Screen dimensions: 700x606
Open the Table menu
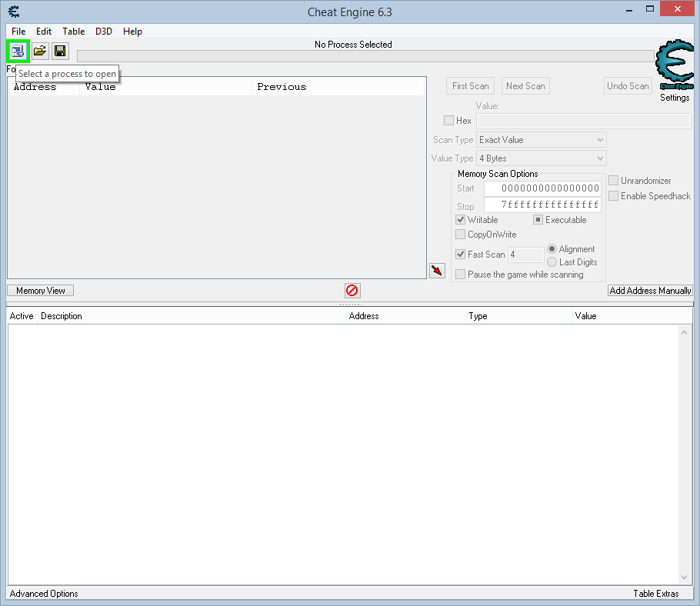(x=74, y=32)
